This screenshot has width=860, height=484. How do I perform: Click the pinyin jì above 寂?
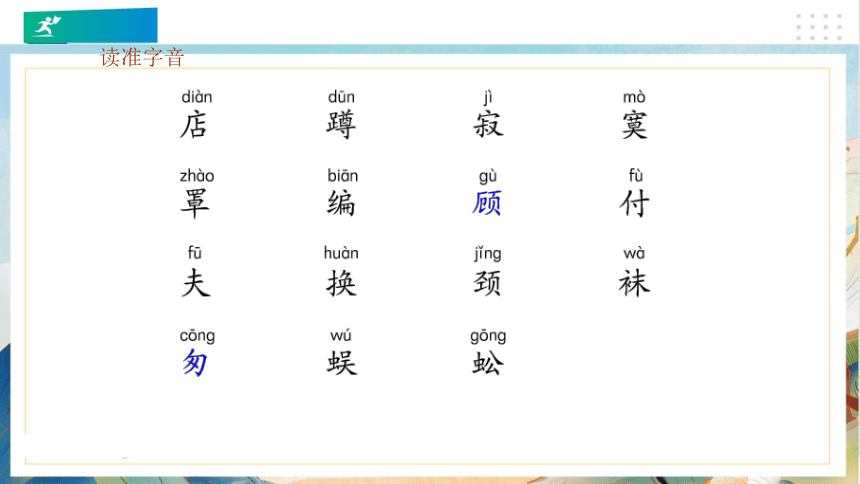488,98
